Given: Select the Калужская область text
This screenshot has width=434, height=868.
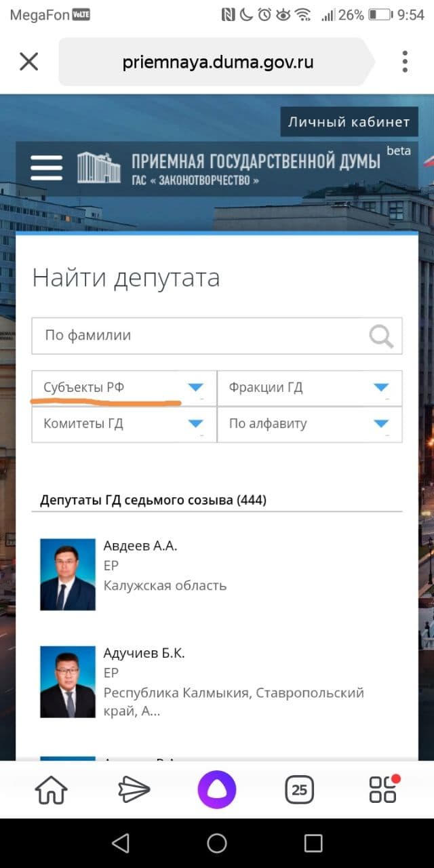Looking at the screenshot, I should tap(165, 585).
